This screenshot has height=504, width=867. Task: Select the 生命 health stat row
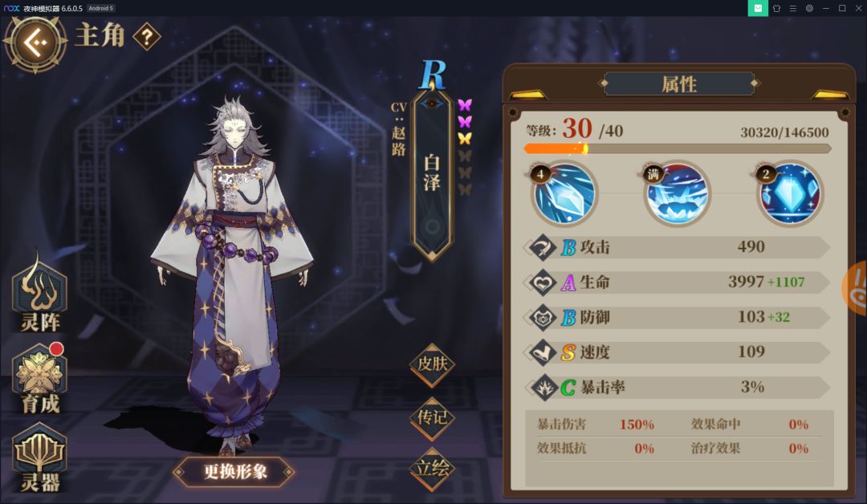677,282
